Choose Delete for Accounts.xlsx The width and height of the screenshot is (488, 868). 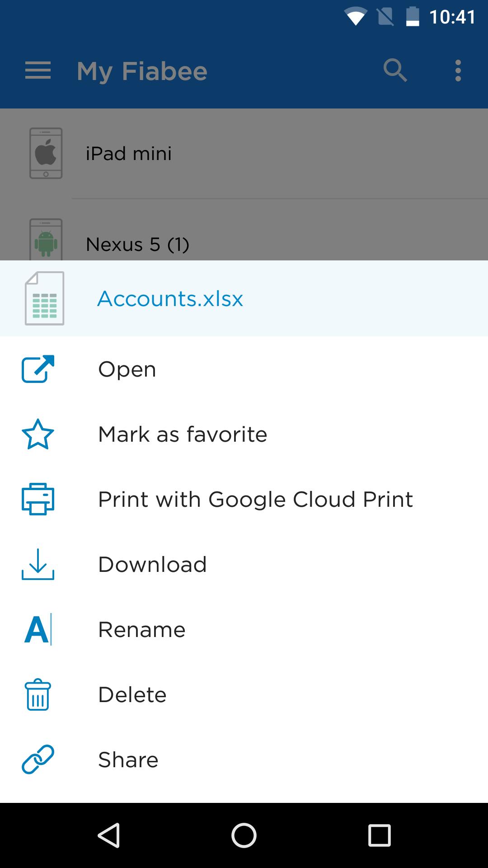132,695
